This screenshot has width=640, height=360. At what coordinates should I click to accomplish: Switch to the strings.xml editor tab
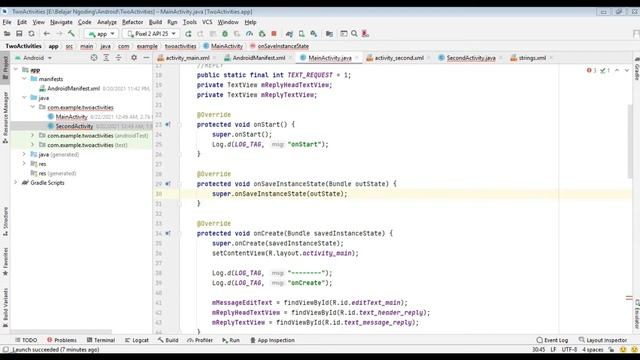(x=532, y=58)
